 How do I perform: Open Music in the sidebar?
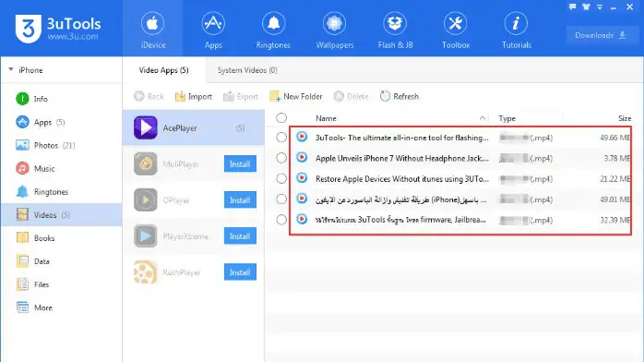click(x=62, y=168)
